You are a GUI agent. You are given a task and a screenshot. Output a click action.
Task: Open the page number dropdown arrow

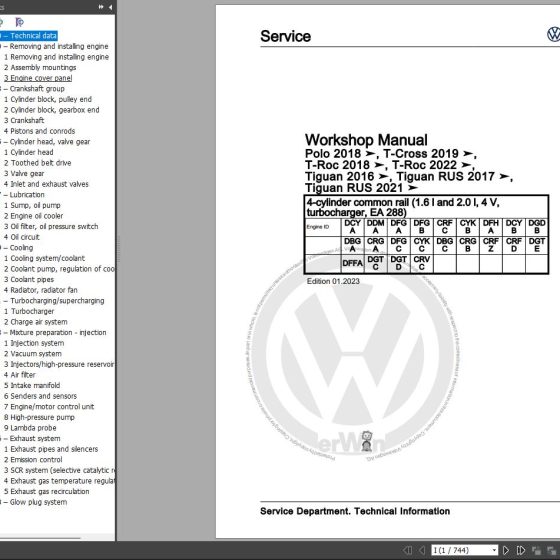pyautogui.click(x=494, y=550)
